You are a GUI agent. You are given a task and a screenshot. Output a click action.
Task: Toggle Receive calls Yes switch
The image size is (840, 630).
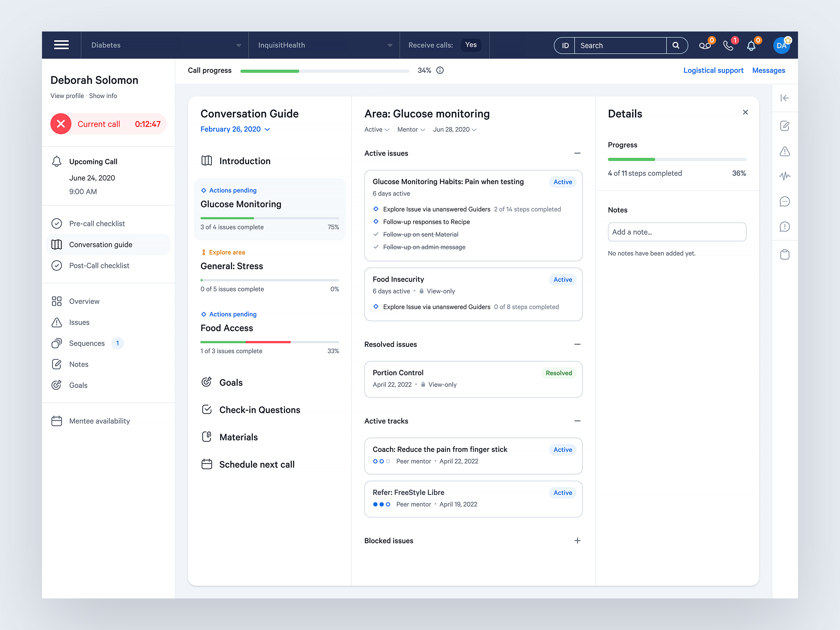(x=471, y=45)
